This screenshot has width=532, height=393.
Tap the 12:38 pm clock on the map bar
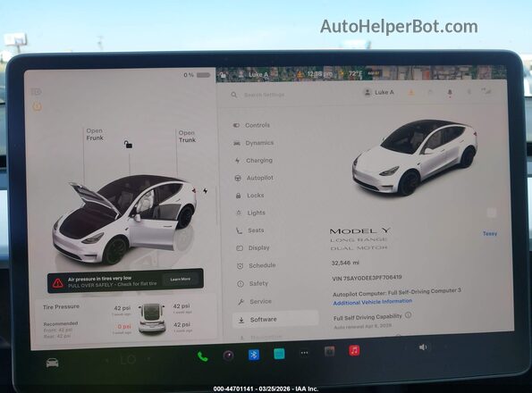pos(320,73)
